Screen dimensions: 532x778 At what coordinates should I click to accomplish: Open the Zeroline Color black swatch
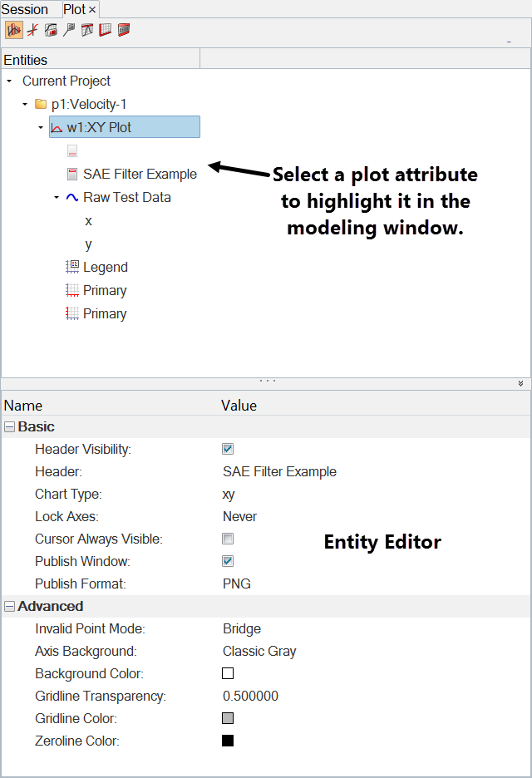pos(228,741)
